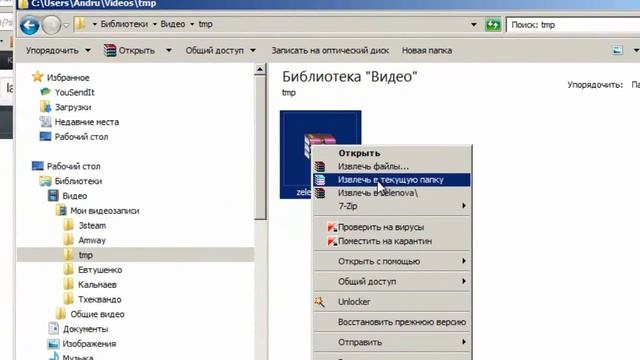This screenshot has width=640, height=360.
Task: Open the 'Общий доступ' toolbar dropdown
Action: coord(220,51)
